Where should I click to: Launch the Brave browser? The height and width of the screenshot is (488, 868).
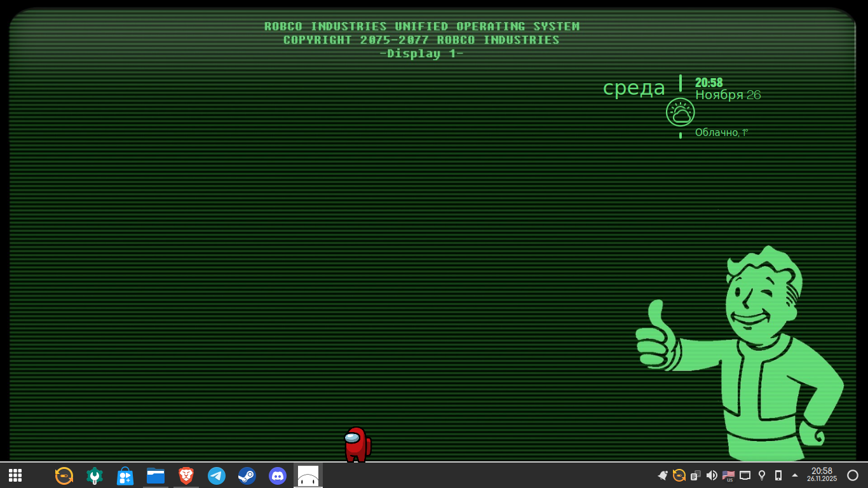pos(186,475)
